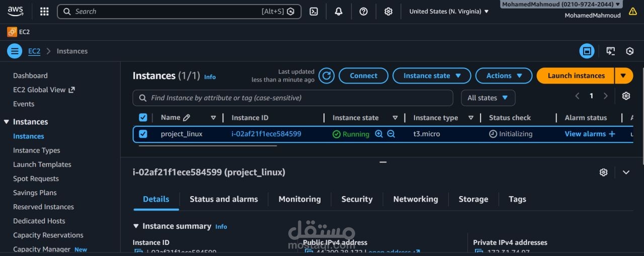The width and height of the screenshot is (644, 256).
Task: Open EC2 Global View external link
Action: [x=44, y=90]
